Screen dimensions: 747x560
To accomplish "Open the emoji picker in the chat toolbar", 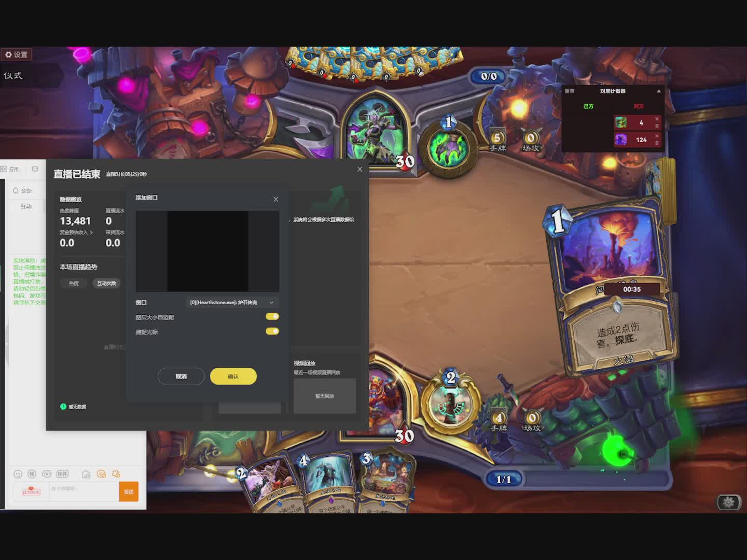I will pos(18,474).
